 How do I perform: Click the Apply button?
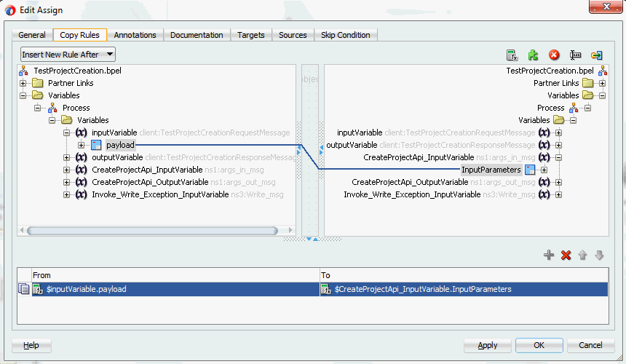click(488, 345)
